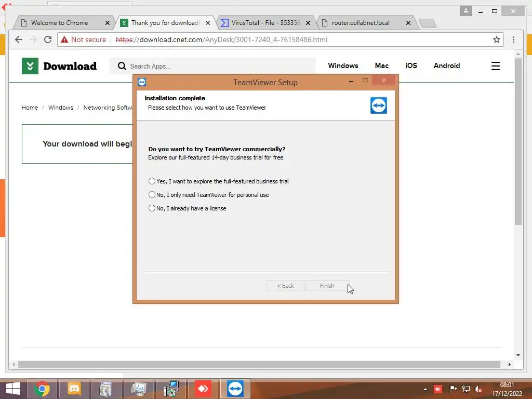Image resolution: width=532 pixels, height=399 pixels.
Task: Click the search magnifier icon
Action: click(x=122, y=66)
